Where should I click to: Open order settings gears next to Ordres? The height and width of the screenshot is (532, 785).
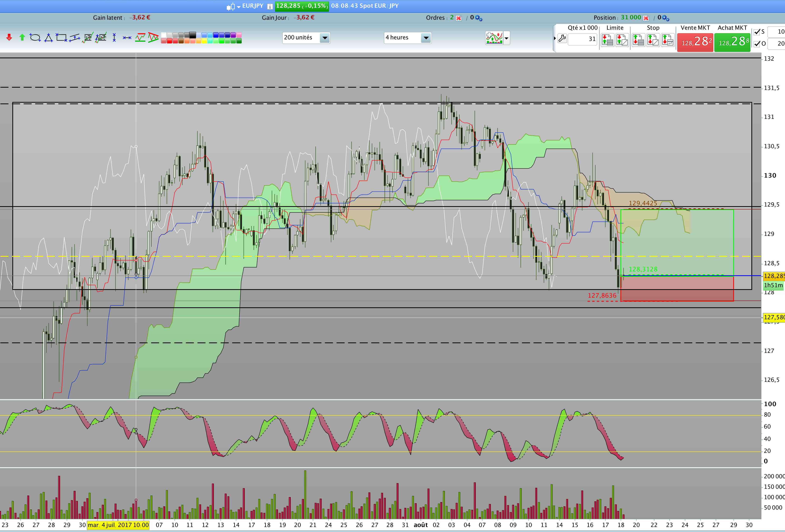point(479,18)
